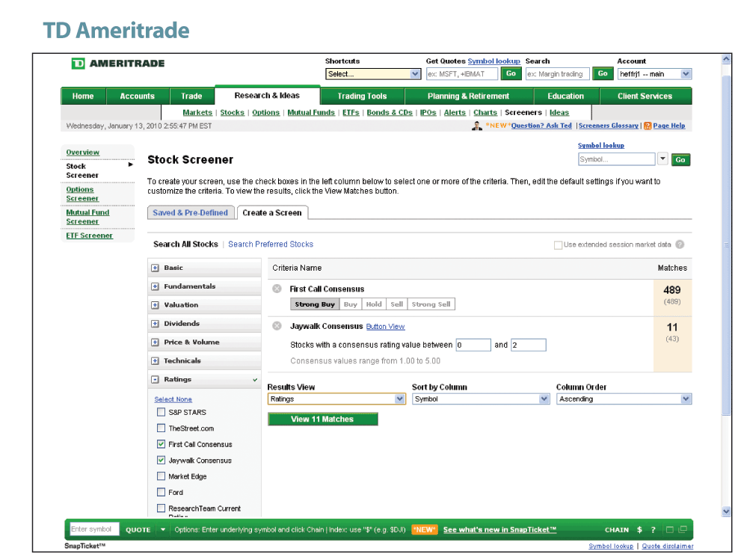Viewport: 738px width, 560px height.
Task: Open the Home tab
Action: (x=83, y=96)
